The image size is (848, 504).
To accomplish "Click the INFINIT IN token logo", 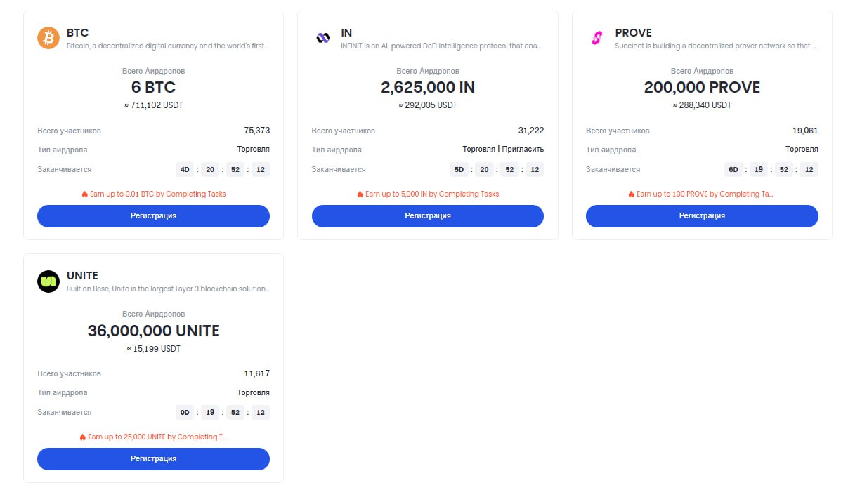I will coord(323,38).
